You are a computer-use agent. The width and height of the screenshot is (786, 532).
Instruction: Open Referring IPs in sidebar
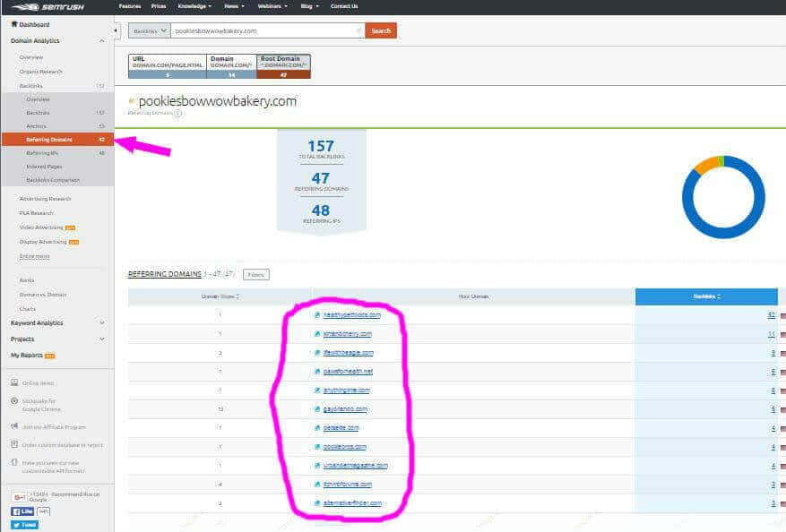coord(58,153)
